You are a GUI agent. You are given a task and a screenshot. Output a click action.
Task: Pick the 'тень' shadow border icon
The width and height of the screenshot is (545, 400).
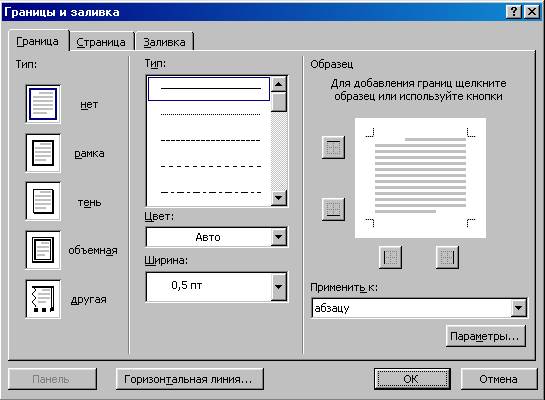click(43, 202)
